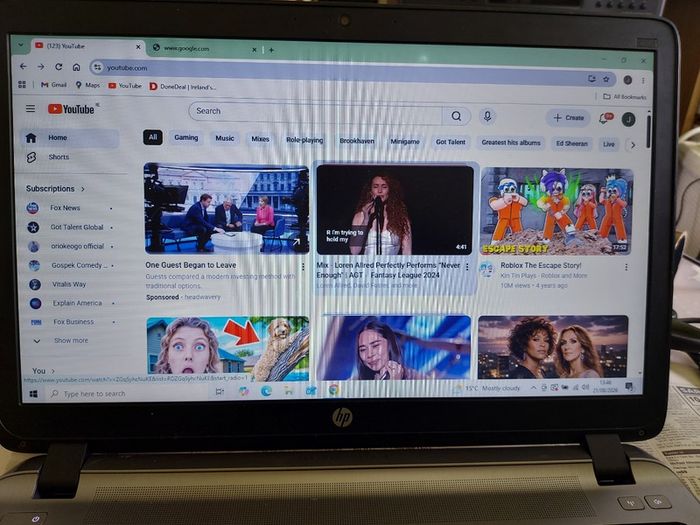Screen dimensions: 700x525
Task: Open One Guest Began to Leave thumbnail
Action: click(x=226, y=208)
